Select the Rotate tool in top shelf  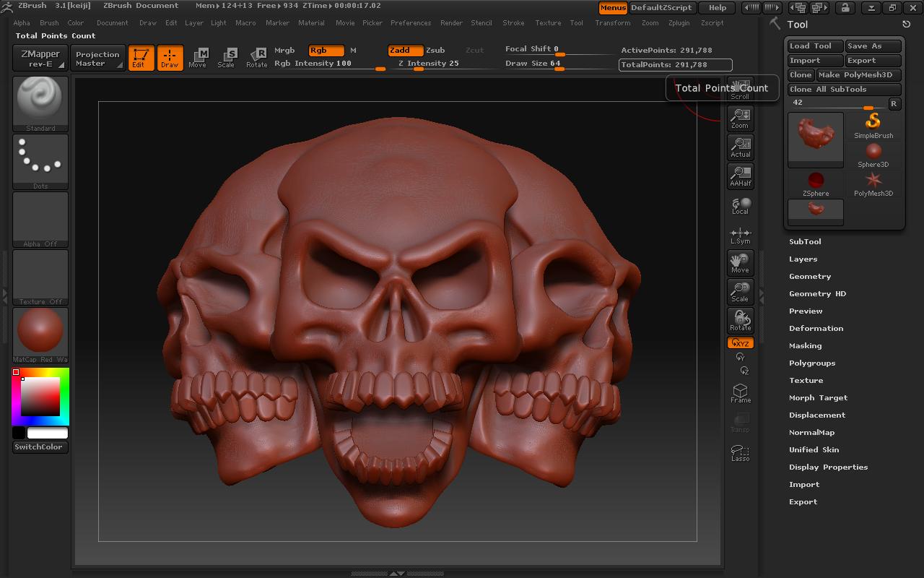point(256,58)
